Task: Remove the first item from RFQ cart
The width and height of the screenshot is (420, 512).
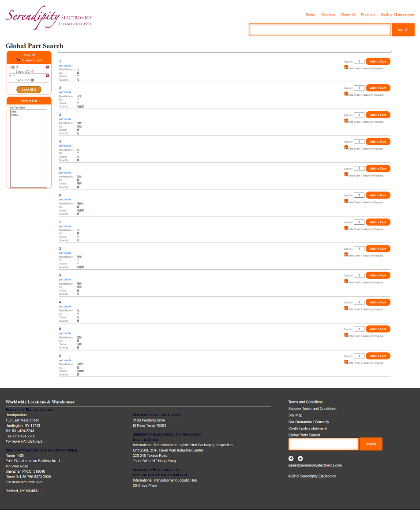Action: coord(48,67)
